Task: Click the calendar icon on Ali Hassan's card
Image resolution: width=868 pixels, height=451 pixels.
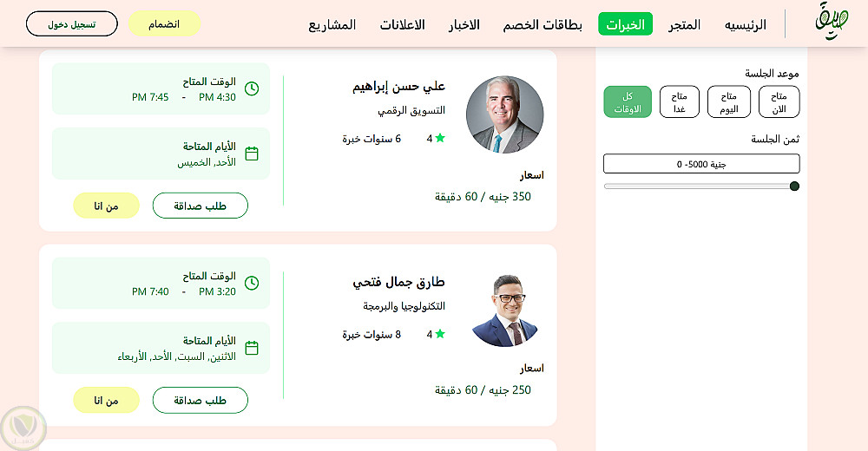Action: tap(252, 154)
